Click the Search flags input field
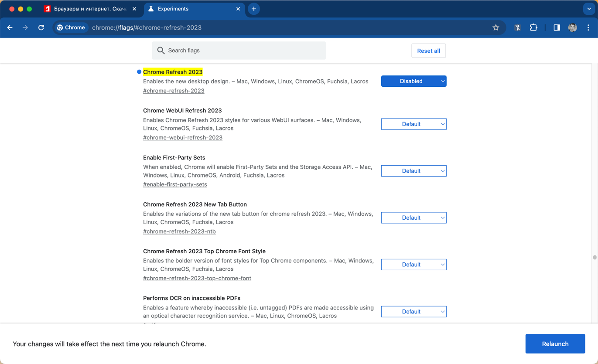Viewport: 598px width, 364px height. [x=239, y=51]
